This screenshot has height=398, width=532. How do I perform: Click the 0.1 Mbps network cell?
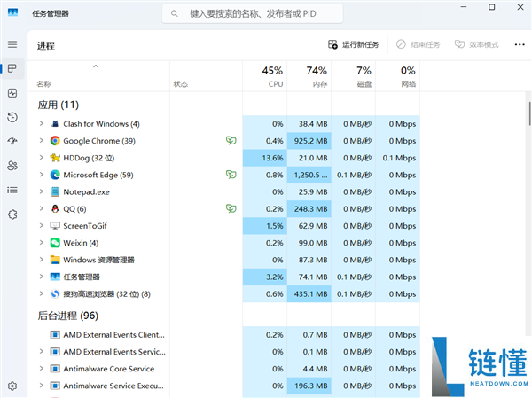click(397, 158)
